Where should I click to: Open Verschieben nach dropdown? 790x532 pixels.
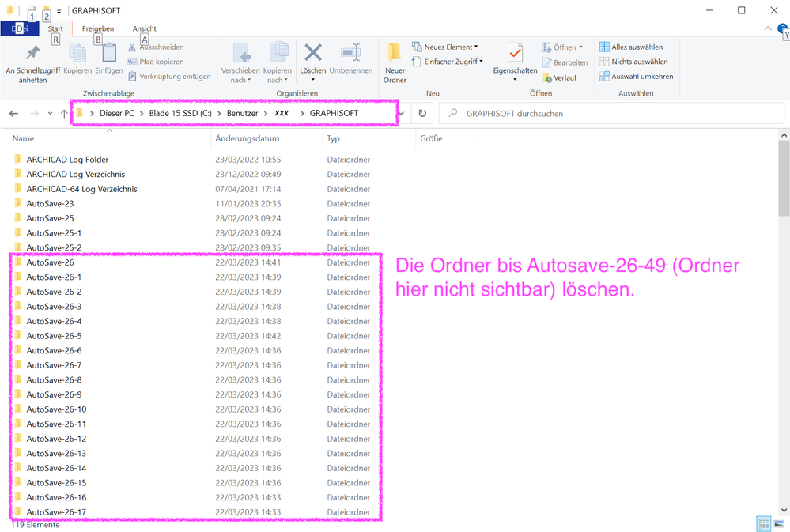click(x=240, y=63)
